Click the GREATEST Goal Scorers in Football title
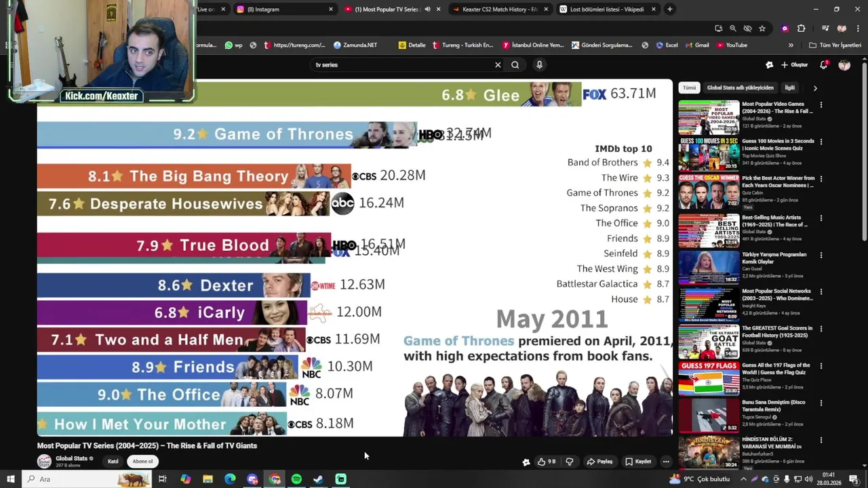The image size is (868, 488). pos(777,331)
